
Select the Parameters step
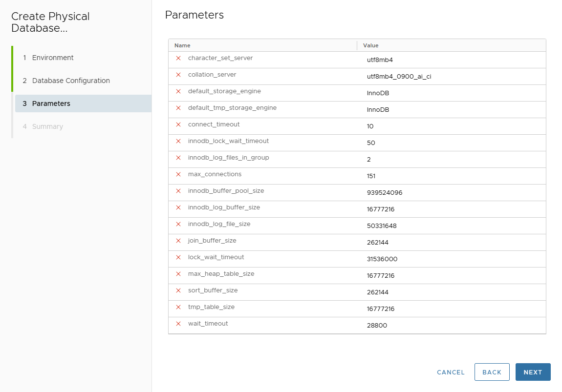coord(51,103)
